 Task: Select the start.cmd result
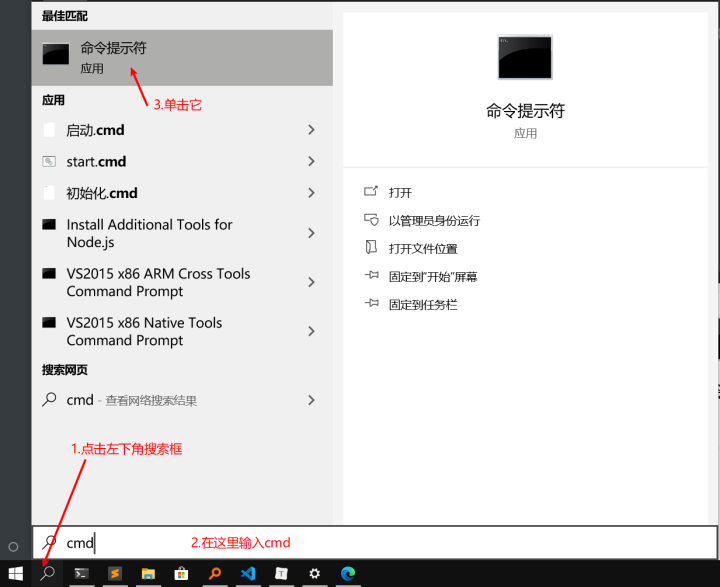(182, 161)
